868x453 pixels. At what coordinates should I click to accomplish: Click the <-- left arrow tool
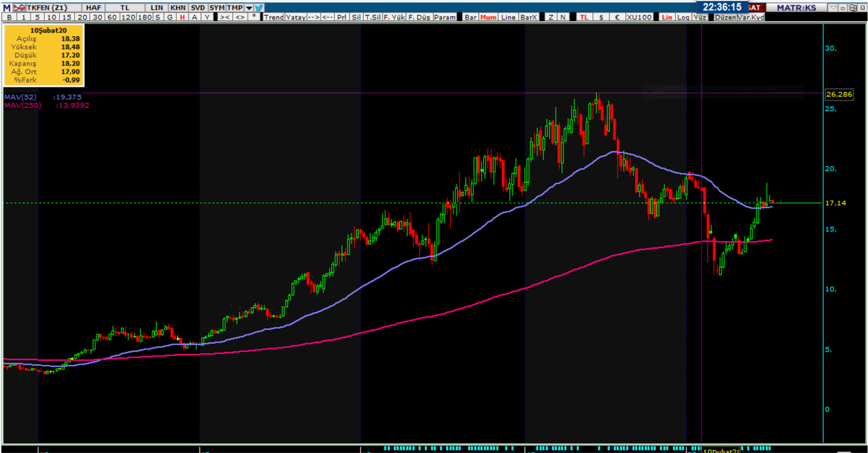(x=328, y=17)
